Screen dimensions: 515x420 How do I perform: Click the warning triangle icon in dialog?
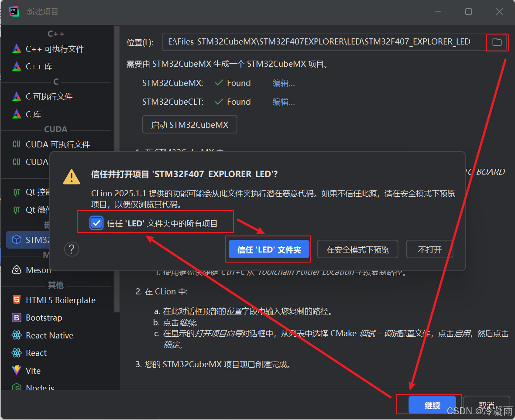point(72,177)
